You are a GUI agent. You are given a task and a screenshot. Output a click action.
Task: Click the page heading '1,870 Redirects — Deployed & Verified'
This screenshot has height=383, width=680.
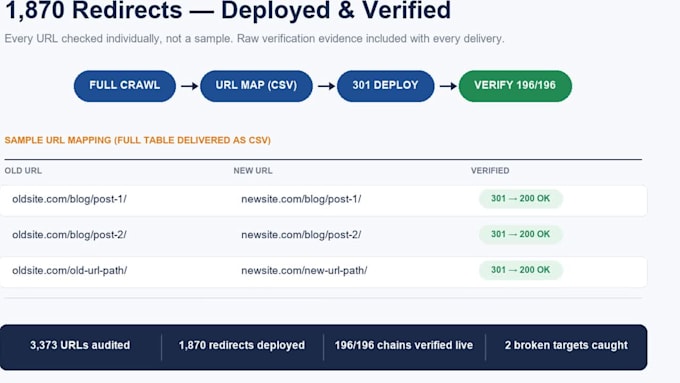[228, 10]
